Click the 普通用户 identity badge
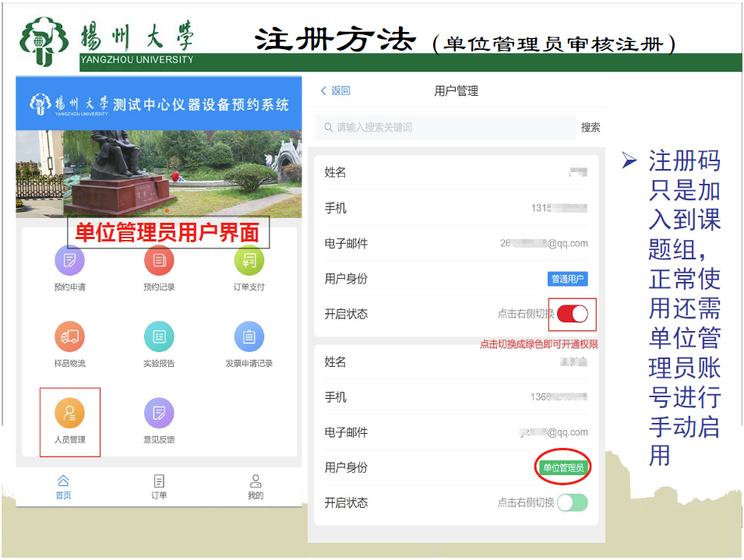The height and width of the screenshot is (560, 744). 567,279
